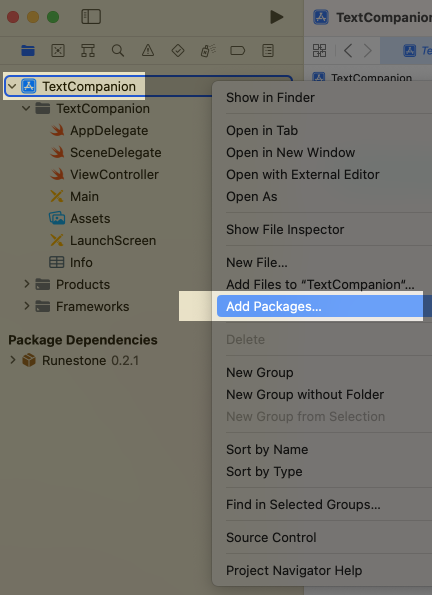Choose New Group without Folder
This screenshot has width=432, height=595.
point(305,395)
